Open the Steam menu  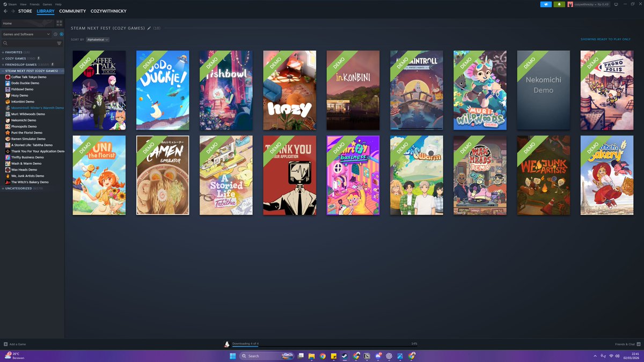tap(12, 4)
